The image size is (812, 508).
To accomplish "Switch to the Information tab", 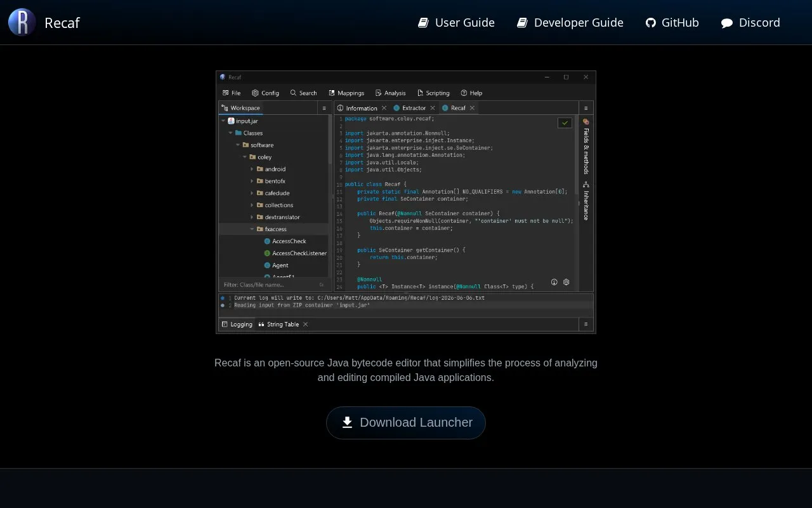I will pos(357,108).
